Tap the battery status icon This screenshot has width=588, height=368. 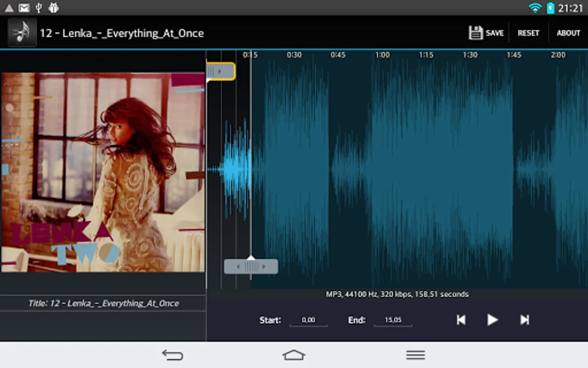coord(550,8)
